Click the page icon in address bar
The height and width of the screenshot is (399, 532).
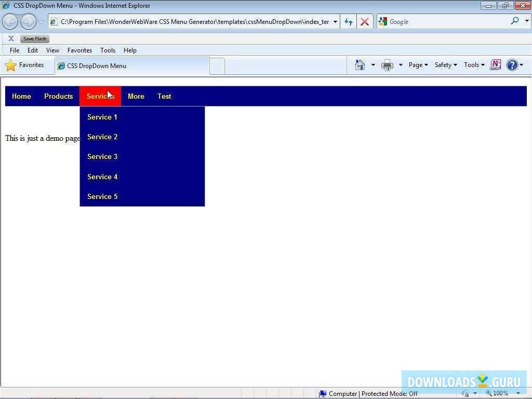click(54, 22)
